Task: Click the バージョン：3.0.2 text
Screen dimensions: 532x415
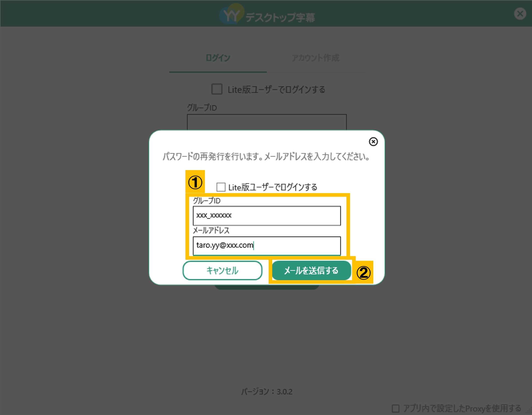Action: click(x=267, y=392)
